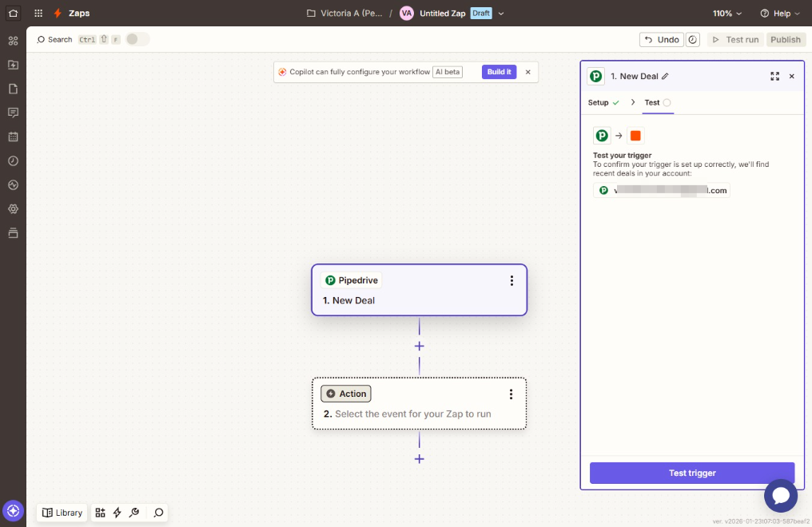Open the speech bubble sidebar icon
Viewport: 812px width, 527px height.
13,113
